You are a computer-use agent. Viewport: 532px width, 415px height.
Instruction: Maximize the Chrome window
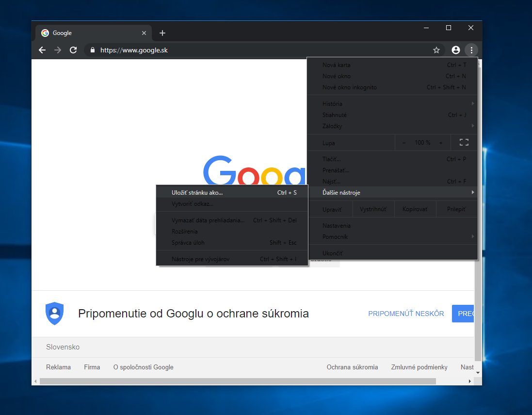point(449,28)
